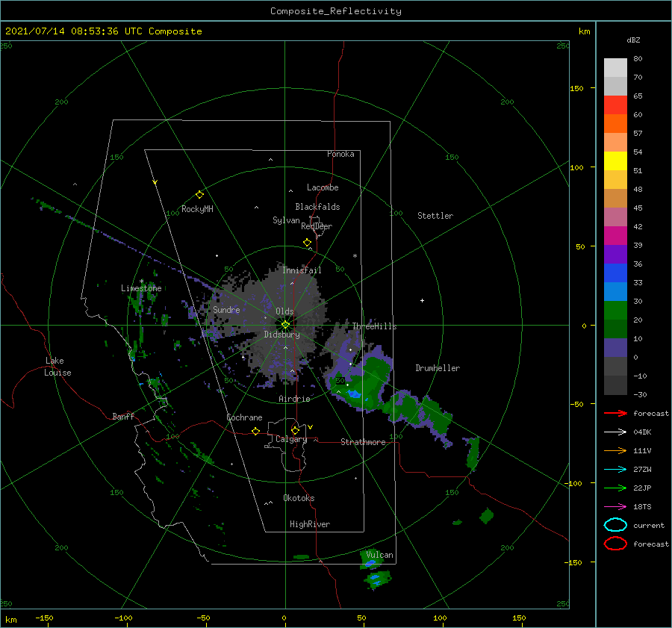
Task: Click the Sundre city label
Action: point(226,309)
